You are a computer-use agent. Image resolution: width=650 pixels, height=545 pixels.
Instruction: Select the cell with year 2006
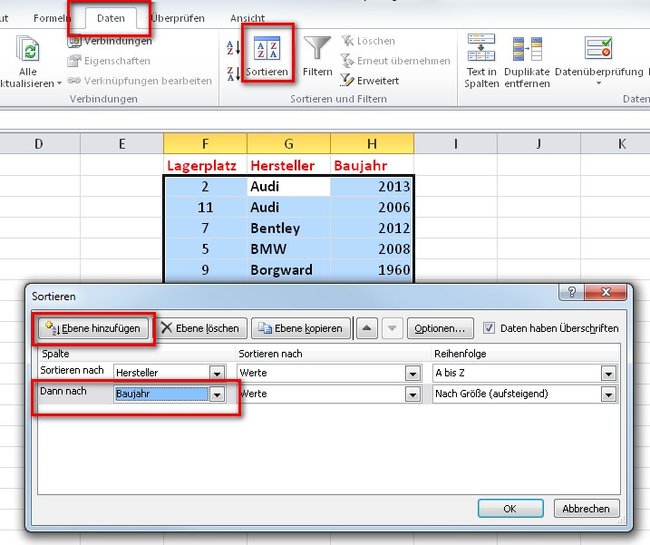[x=372, y=207]
